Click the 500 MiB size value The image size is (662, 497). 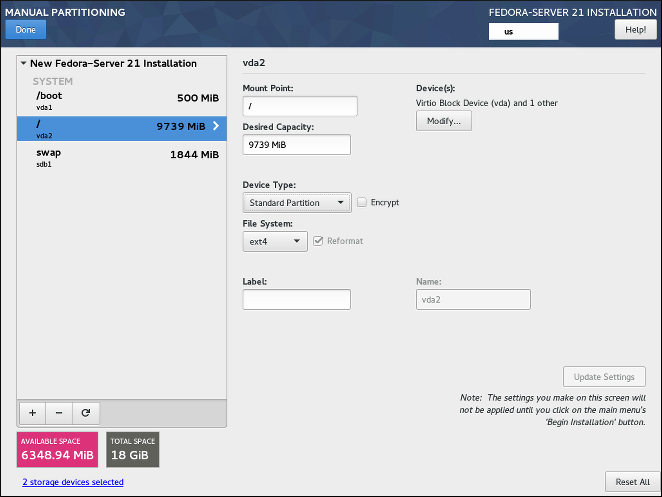[198, 98]
